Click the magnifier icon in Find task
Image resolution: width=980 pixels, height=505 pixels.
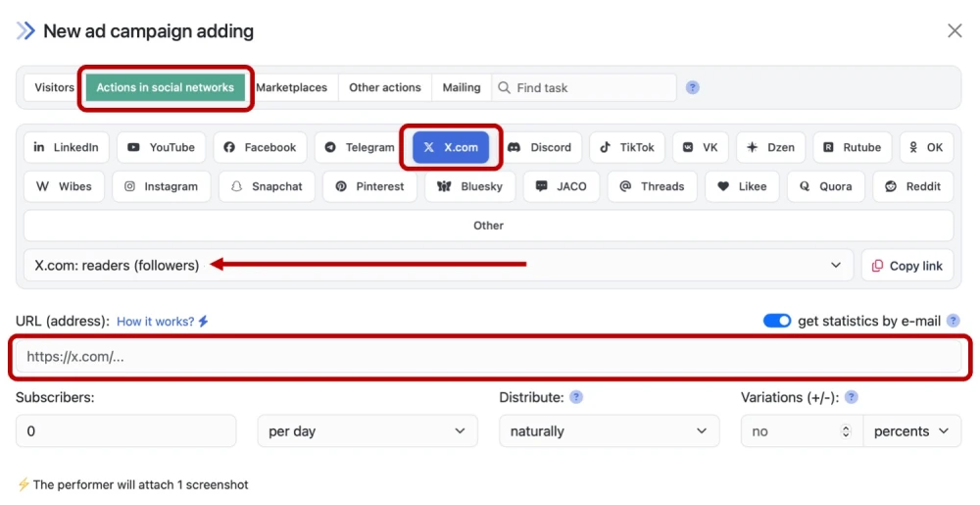[x=504, y=87]
